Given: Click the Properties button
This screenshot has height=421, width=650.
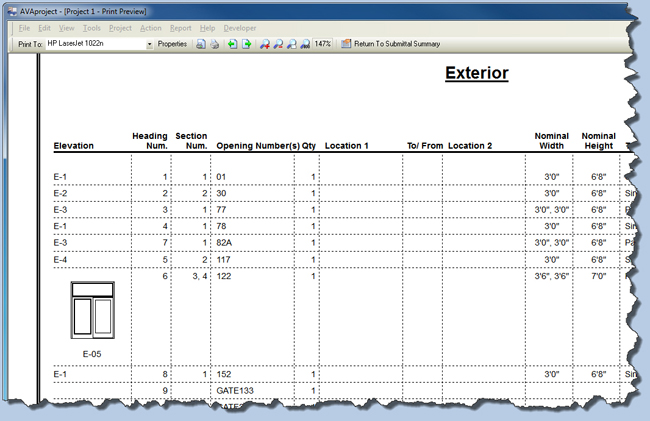Looking at the screenshot, I should point(172,44).
